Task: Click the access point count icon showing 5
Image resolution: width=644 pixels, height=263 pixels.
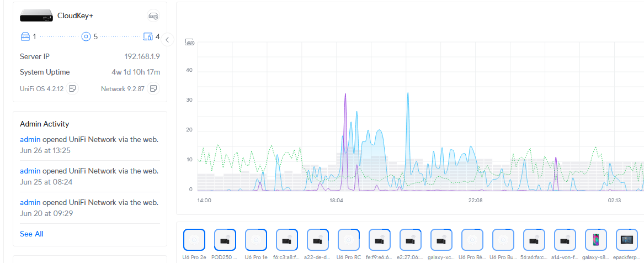Action: click(86, 36)
